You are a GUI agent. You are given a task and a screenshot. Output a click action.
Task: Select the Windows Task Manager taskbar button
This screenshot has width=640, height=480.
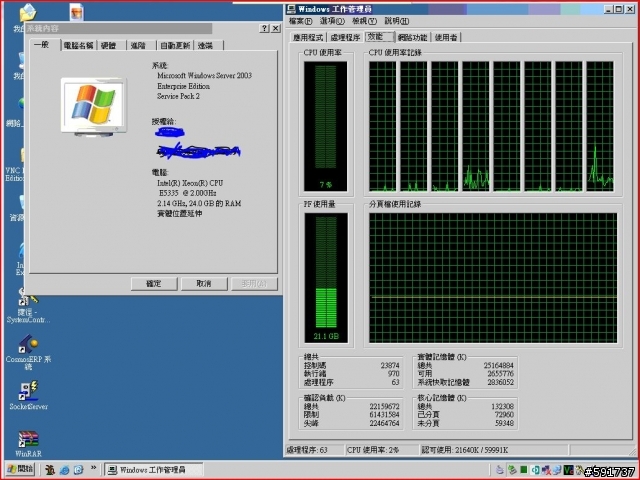153,469
